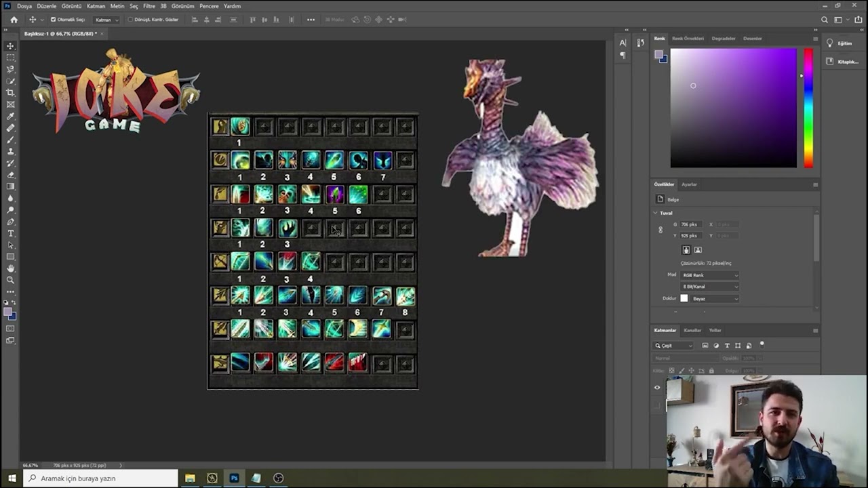Filter layers by pixel layer icon

point(705,346)
